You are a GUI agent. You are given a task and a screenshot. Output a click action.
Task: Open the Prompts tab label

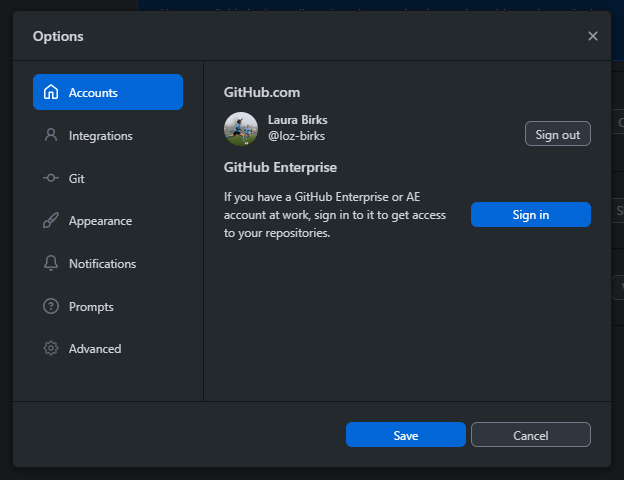pos(91,307)
